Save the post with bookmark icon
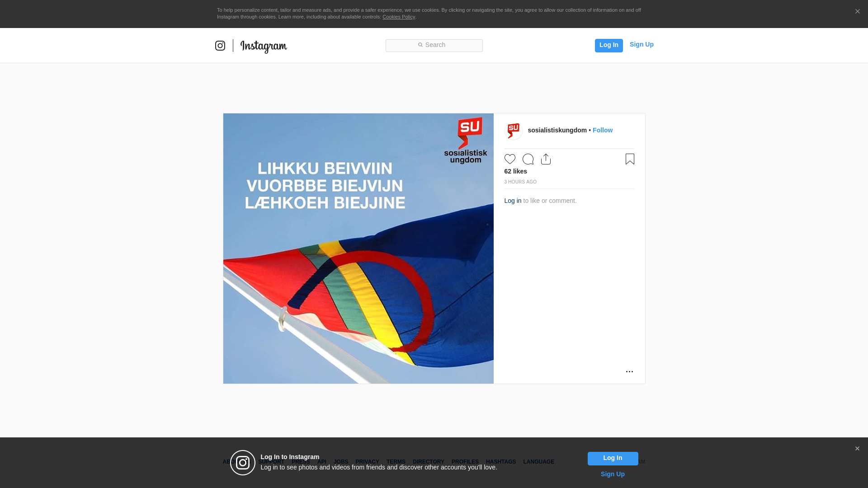This screenshot has height=488, width=868. 630,159
